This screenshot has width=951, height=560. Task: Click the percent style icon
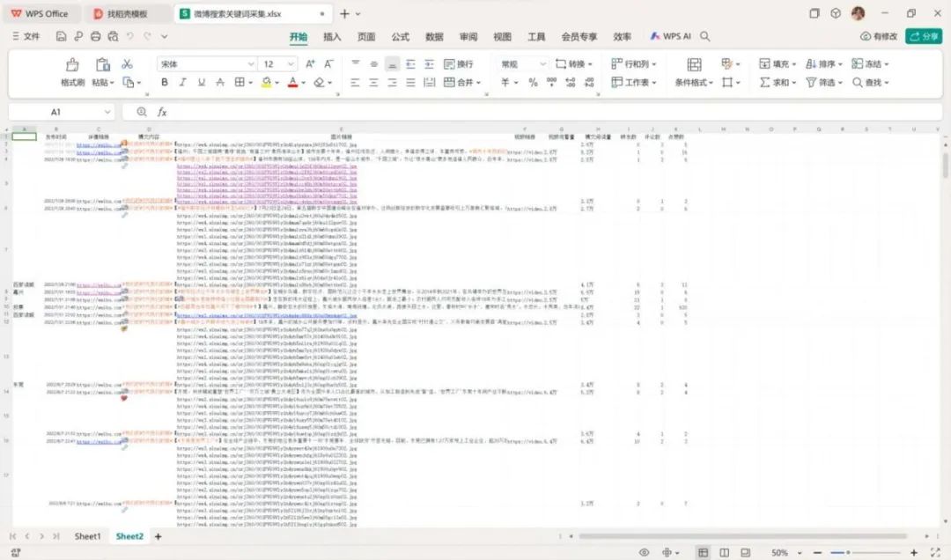533,82
